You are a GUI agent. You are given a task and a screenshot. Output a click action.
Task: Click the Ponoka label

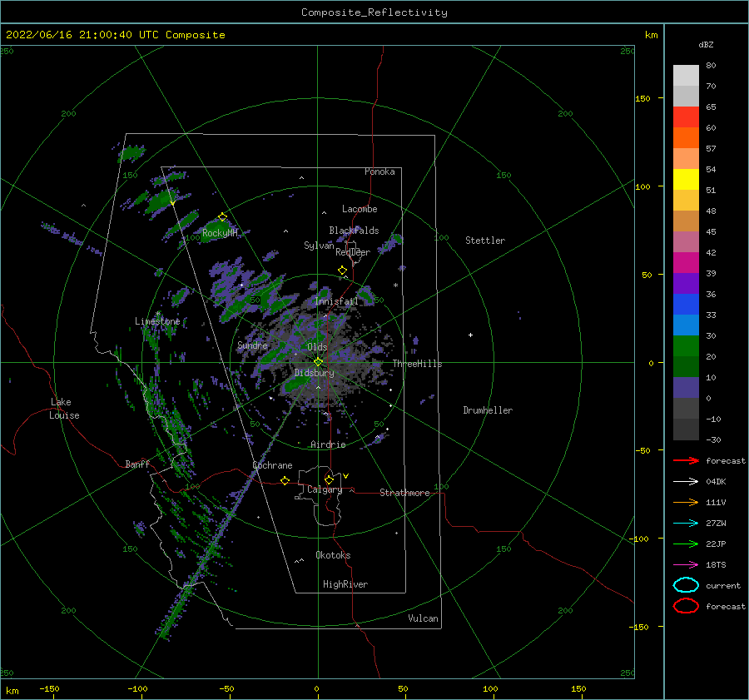click(379, 171)
